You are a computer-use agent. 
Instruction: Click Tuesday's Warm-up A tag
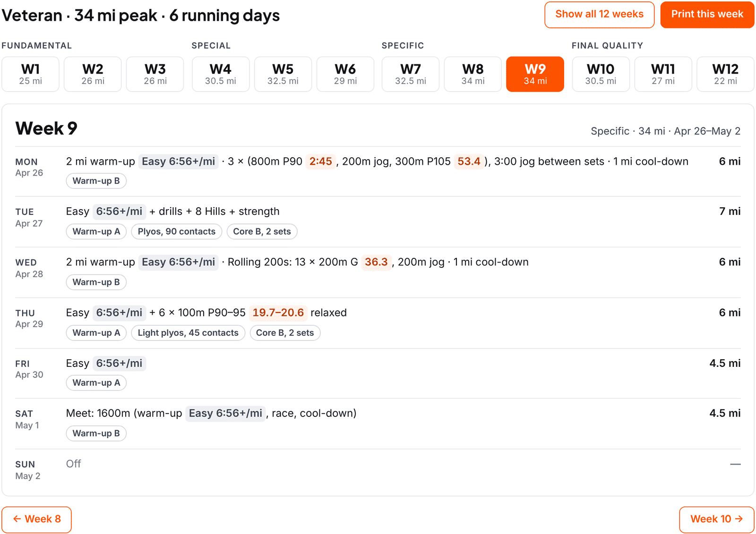point(96,231)
